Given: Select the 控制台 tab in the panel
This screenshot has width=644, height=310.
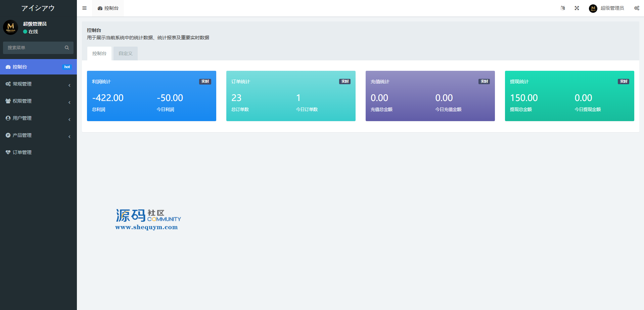Looking at the screenshot, I should pos(99,53).
